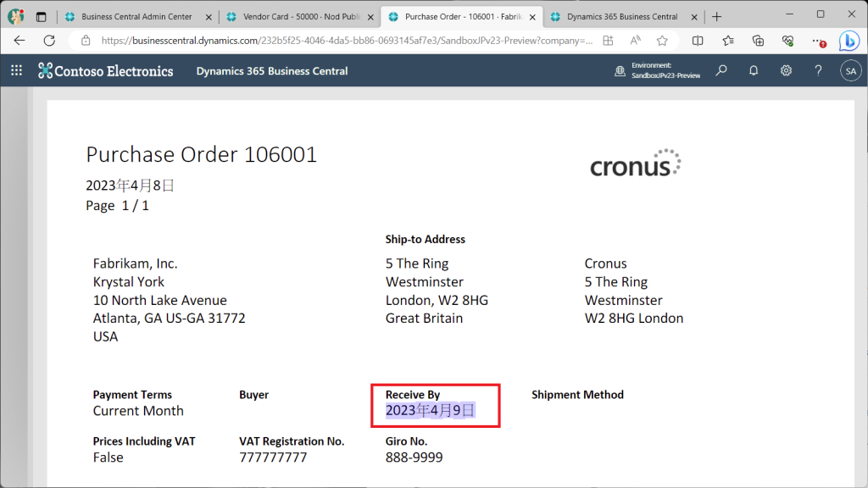Click the Dynamics 365 Business Central title
The width and height of the screenshot is (868, 488).
(x=272, y=71)
